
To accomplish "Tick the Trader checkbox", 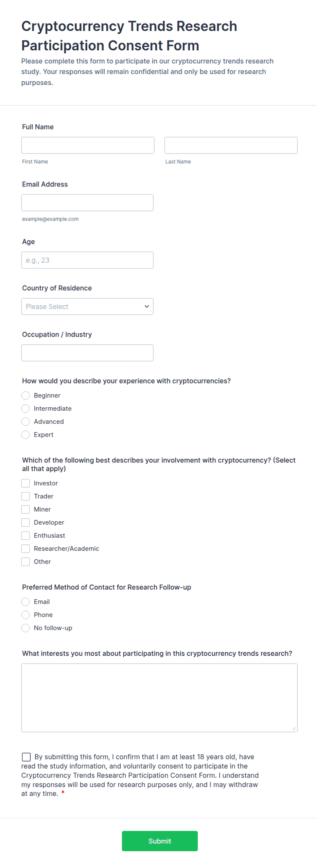I will coord(25,496).
